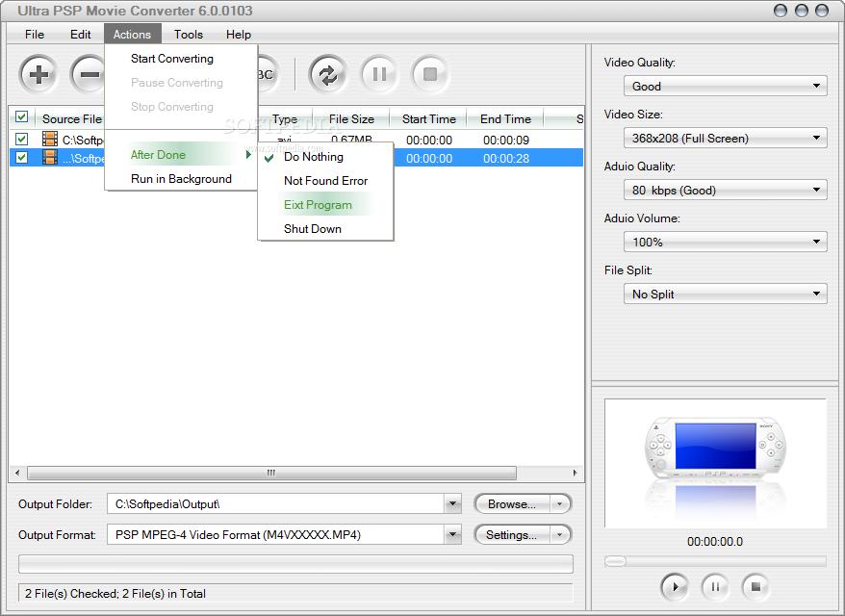
Task: Click the 00:00:00.0 preview time display
Action: click(714, 542)
